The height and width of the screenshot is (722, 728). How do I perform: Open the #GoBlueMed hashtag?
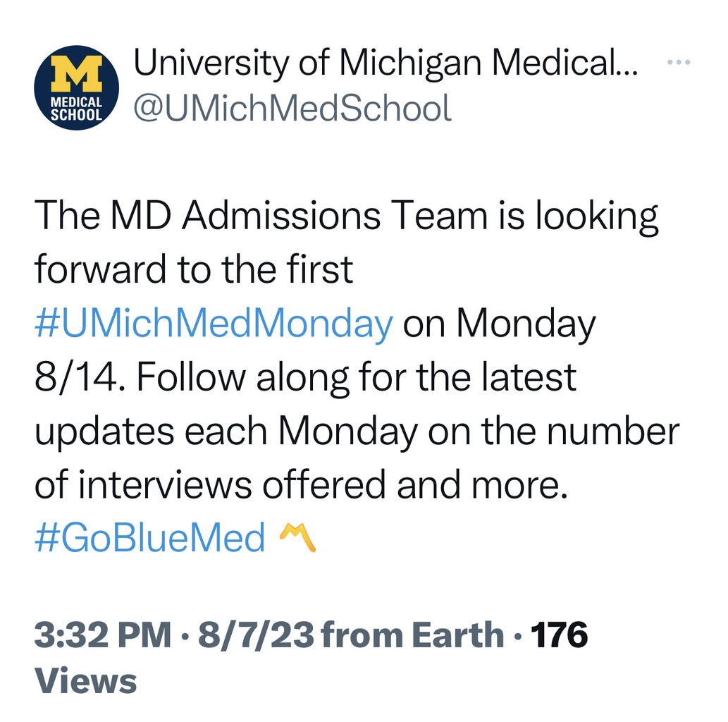149,539
